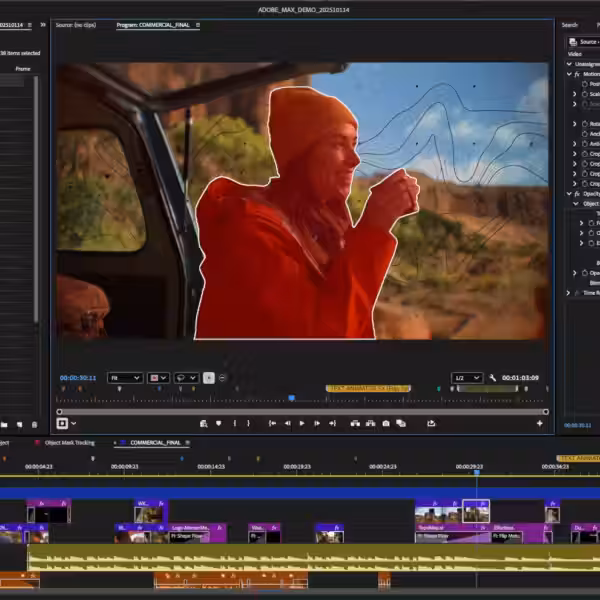The width and height of the screenshot is (600, 600).
Task: Open dropdown arrow beside object mask tool
Action: point(73,423)
